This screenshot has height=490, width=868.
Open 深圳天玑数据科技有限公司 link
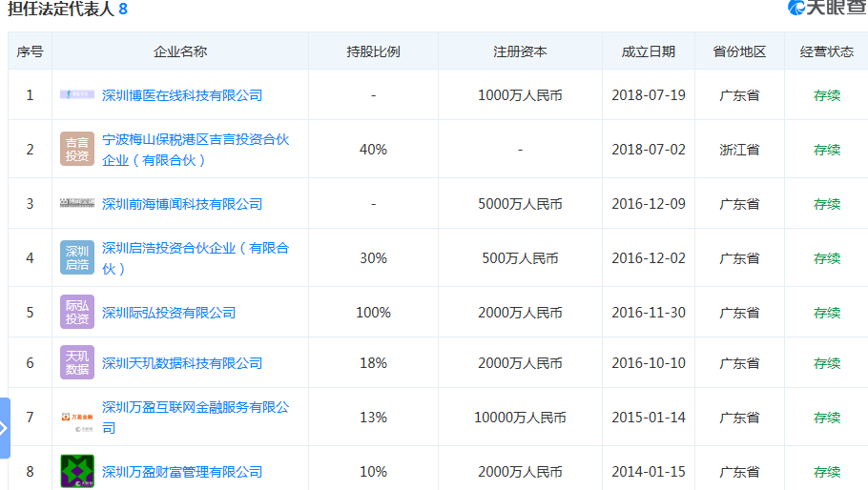pos(181,363)
